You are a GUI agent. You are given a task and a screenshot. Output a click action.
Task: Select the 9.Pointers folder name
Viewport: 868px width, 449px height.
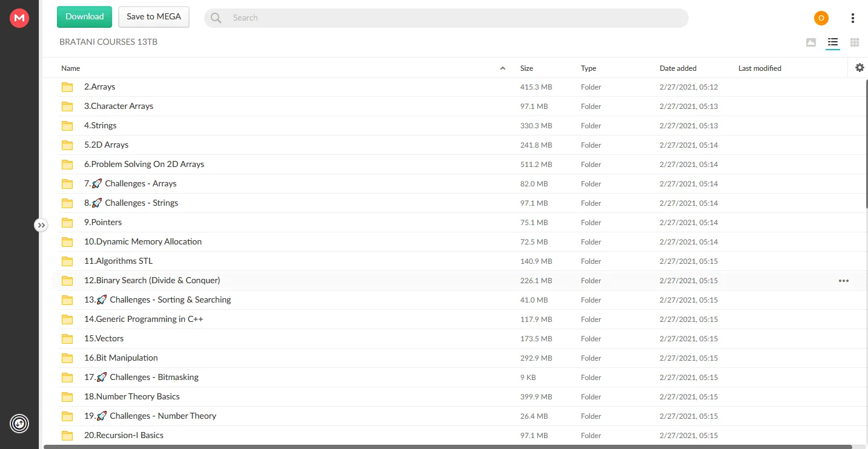pyautogui.click(x=103, y=222)
